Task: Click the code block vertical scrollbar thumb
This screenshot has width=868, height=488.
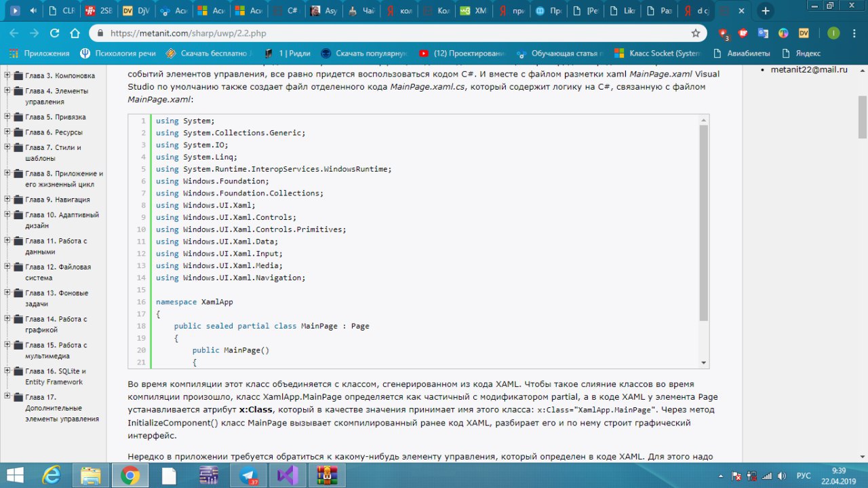Action: 703,223
